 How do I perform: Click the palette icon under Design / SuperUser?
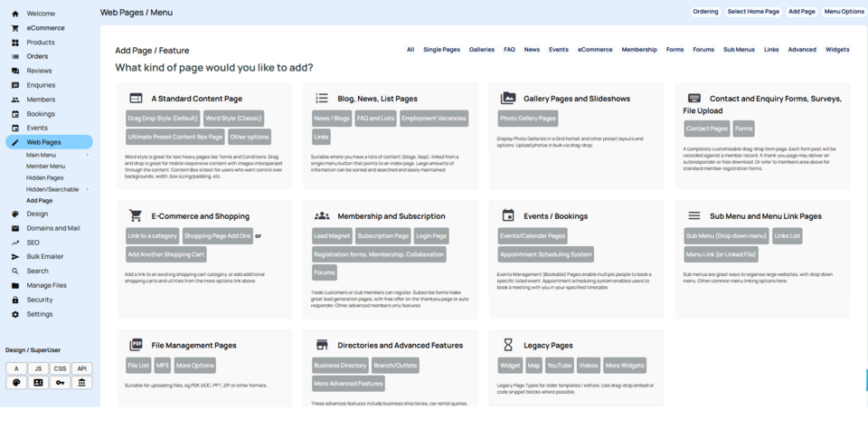16,383
